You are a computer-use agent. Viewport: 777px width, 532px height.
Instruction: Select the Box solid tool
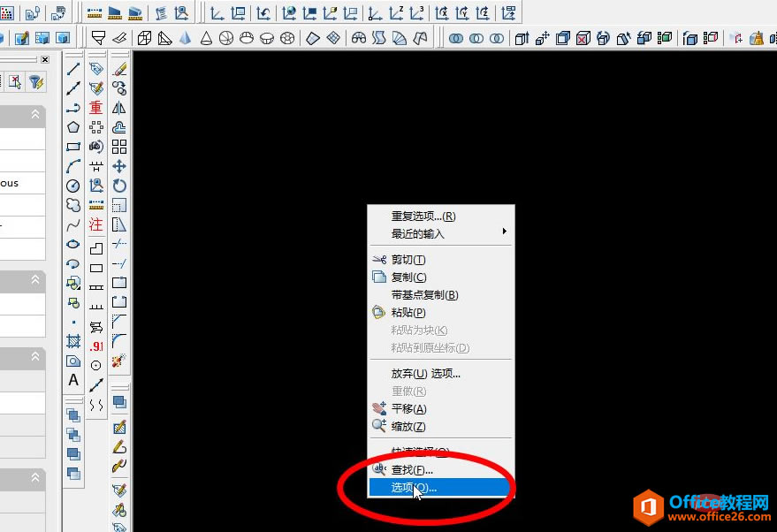[x=144, y=38]
